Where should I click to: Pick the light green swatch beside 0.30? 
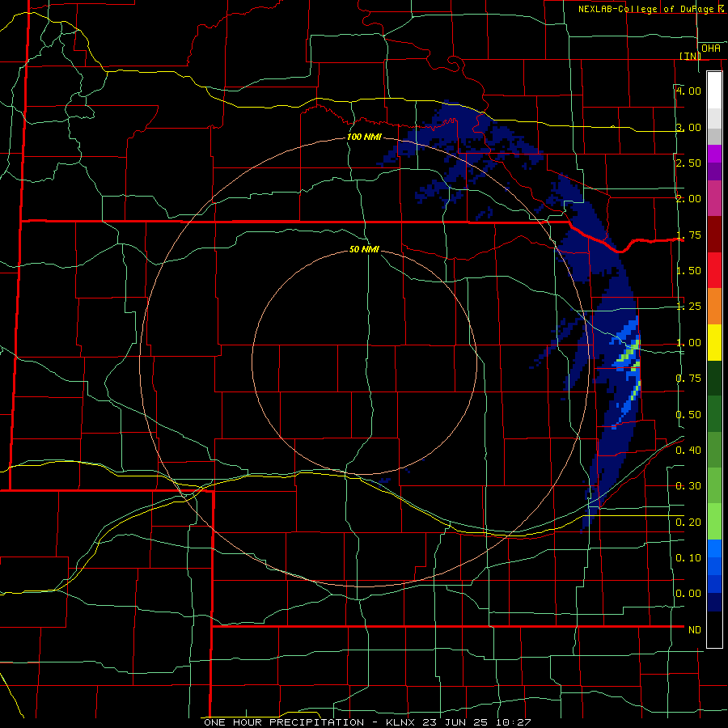pos(714,485)
